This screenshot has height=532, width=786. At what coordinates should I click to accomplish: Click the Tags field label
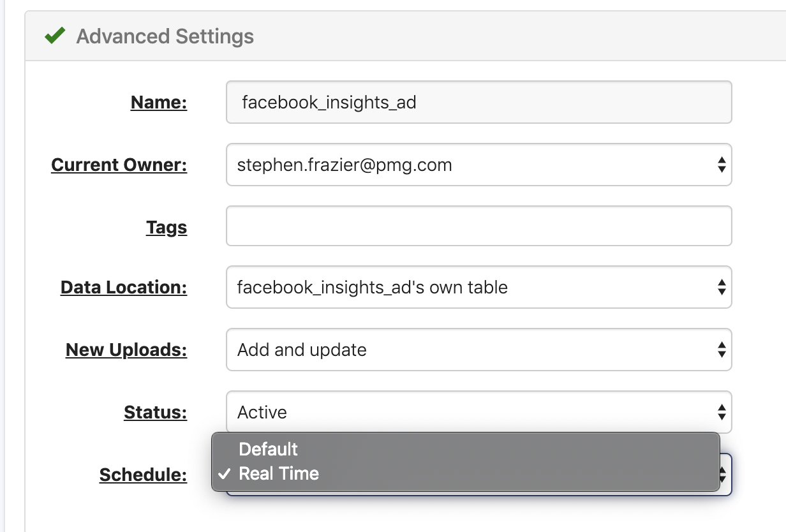[166, 228]
